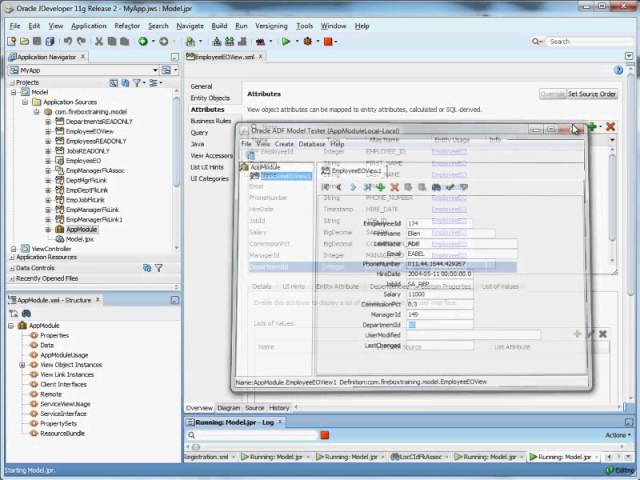The width and height of the screenshot is (640, 480).
Task: Expand the Application Resources section
Action: point(12,257)
